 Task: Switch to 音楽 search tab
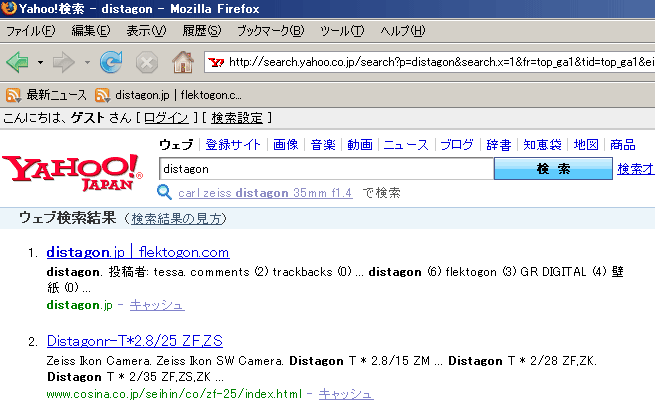pyautogui.click(x=323, y=144)
